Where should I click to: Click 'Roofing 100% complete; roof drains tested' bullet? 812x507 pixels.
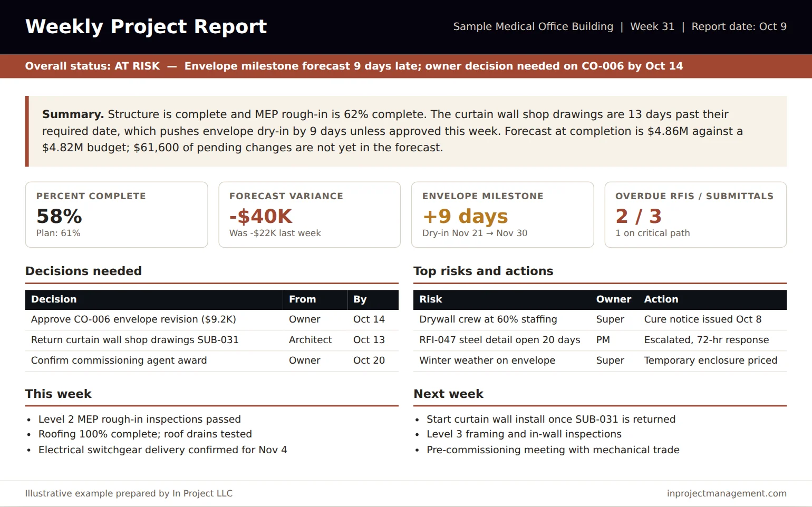(145, 434)
